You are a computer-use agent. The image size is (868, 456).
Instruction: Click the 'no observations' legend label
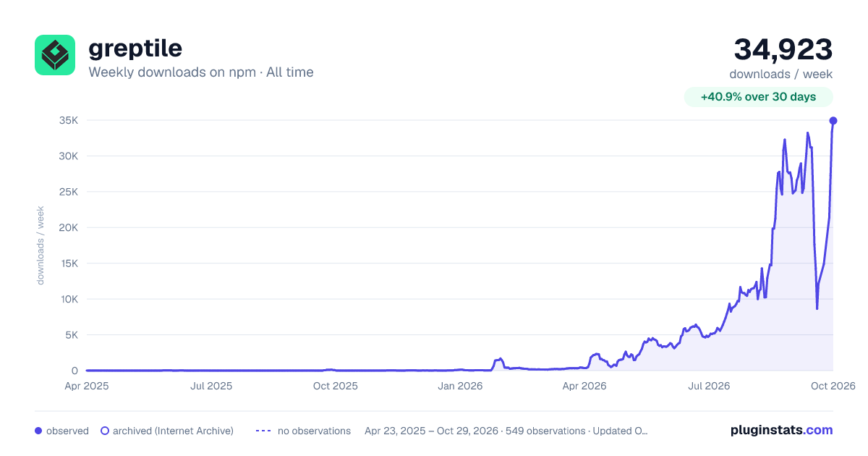tap(314, 431)
